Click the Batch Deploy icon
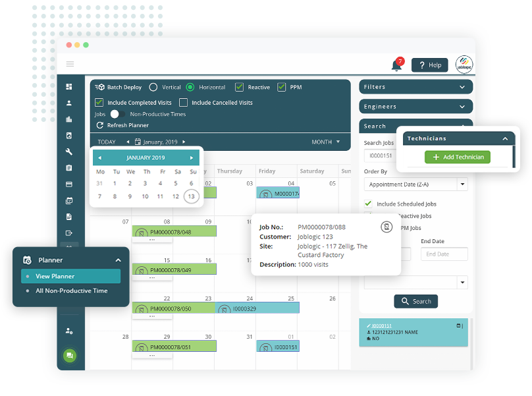Screen dimensions: 532x396 click(99, 87)
